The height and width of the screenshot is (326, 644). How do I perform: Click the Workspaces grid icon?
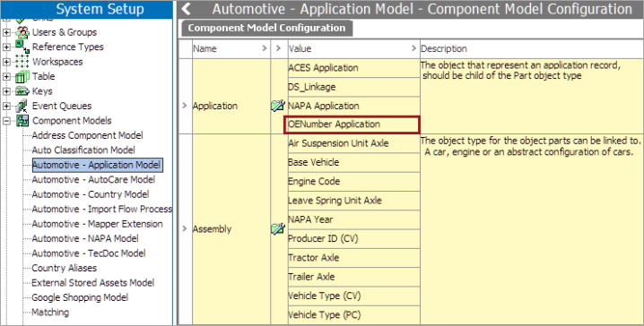pos(22,62)
